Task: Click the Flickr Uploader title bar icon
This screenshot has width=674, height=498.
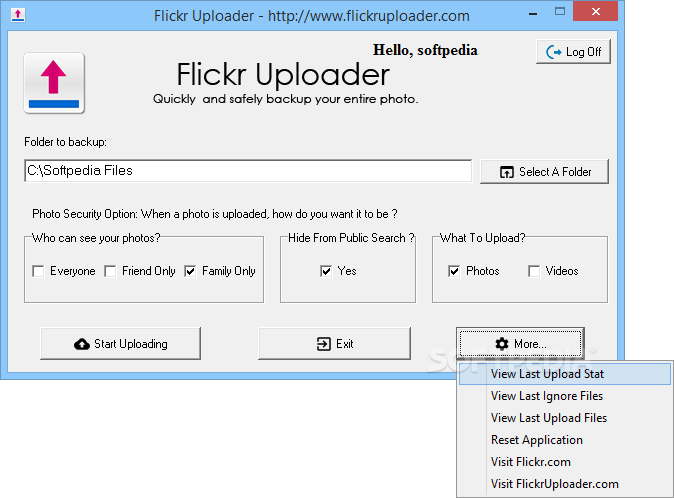Action: (18, 15)
